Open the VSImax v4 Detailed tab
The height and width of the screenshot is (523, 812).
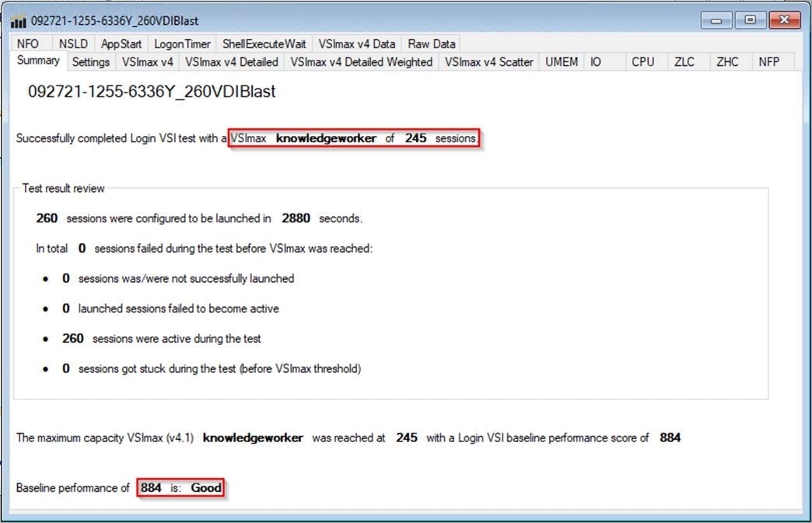click(x=232, y=62)
